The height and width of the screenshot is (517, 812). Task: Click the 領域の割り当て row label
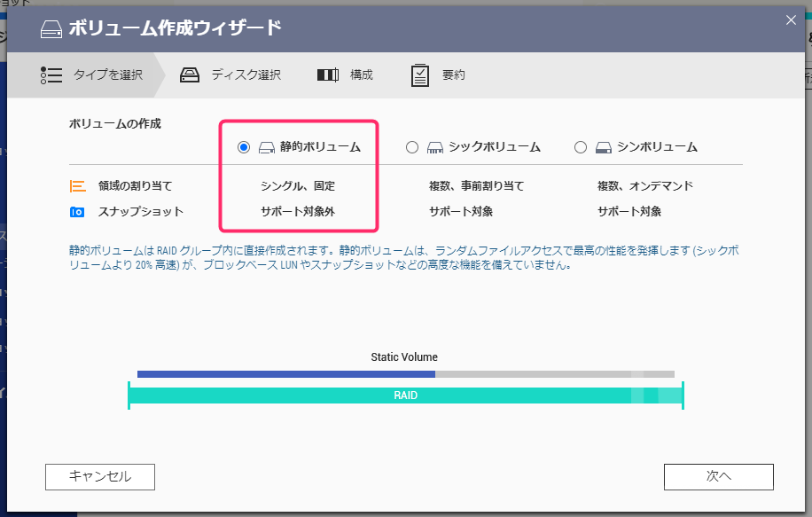(x=135, y=186)
